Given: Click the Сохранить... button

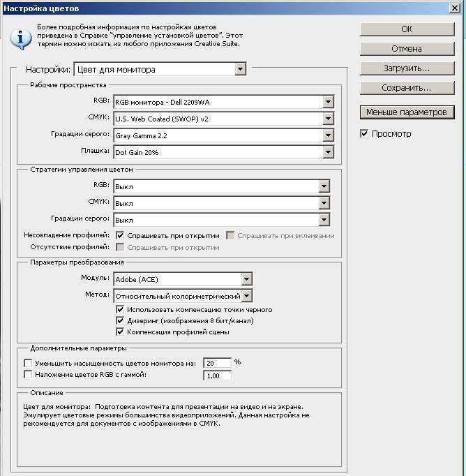Looking at the screenshot, I should (406, 88).
